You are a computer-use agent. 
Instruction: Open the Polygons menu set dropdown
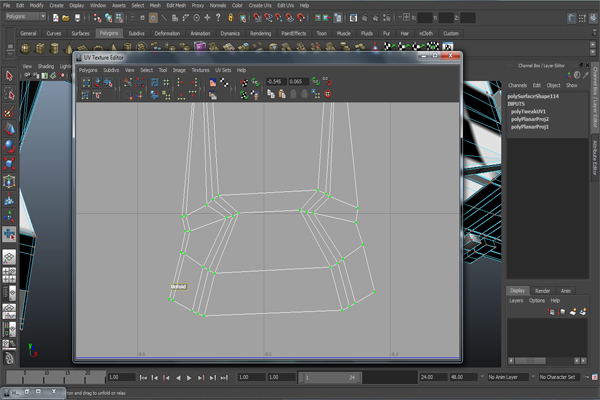click(x=26, y=16)
